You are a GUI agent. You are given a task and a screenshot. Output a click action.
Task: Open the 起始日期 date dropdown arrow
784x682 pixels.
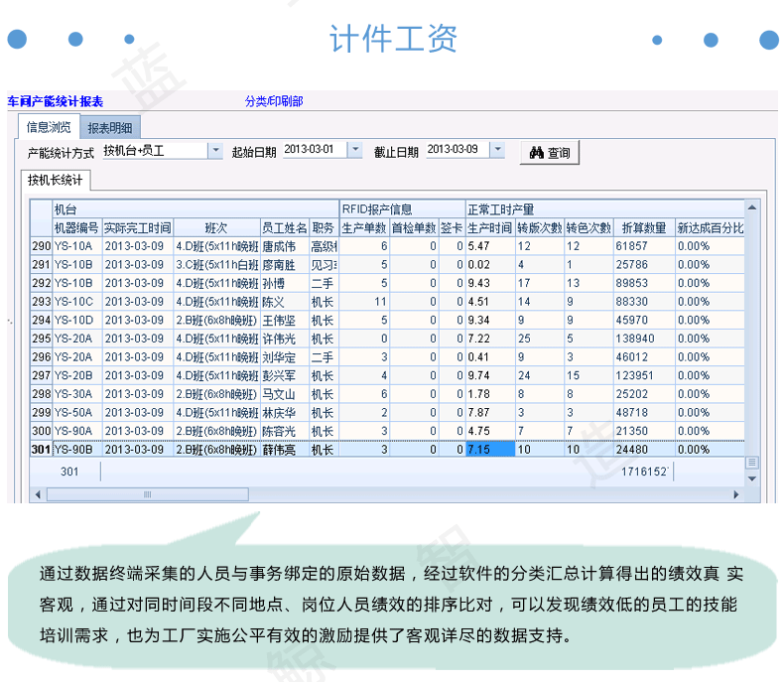[x=355, y=150]
